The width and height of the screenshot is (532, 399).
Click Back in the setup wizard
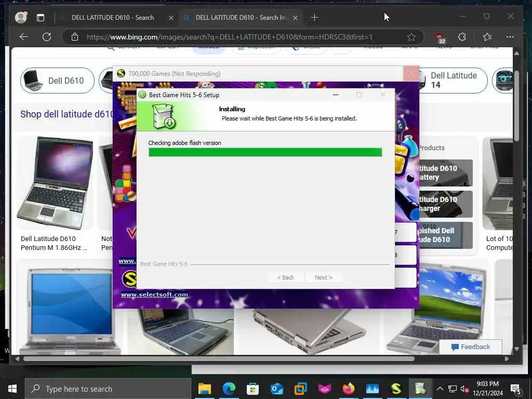click(x=285, y=277)
